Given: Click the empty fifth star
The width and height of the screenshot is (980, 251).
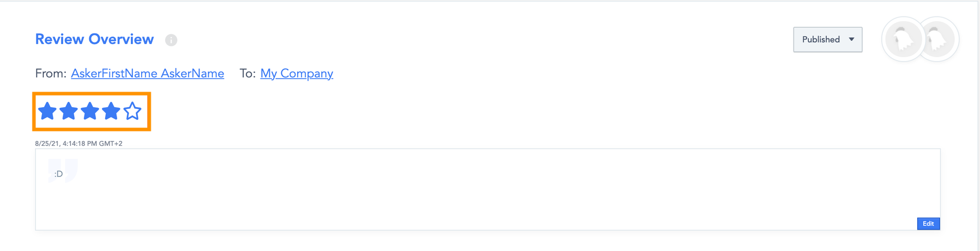Looking at the screenshot, I should (132, 111).
